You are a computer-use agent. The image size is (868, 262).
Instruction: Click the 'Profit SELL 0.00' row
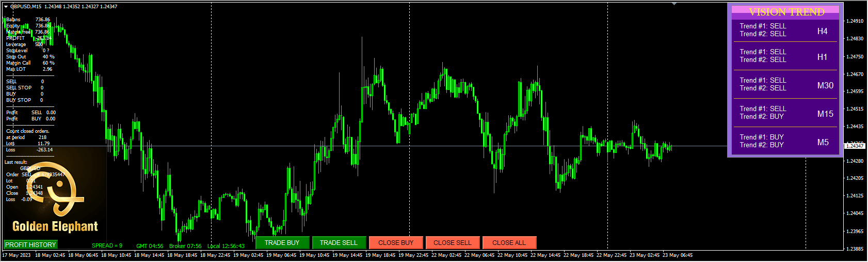tap(31, 113)
